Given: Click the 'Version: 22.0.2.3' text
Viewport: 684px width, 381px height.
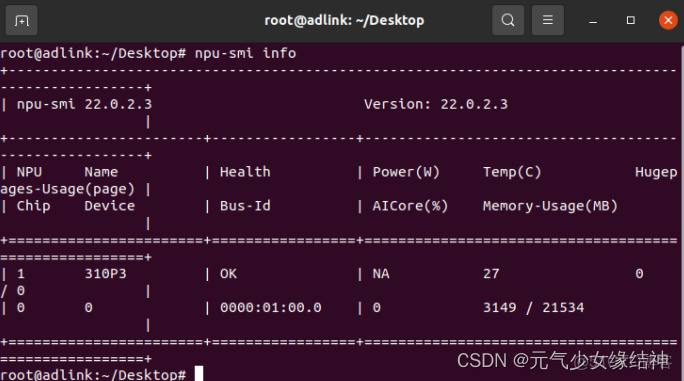Looking at the screenshot, I should coord(436,104).
